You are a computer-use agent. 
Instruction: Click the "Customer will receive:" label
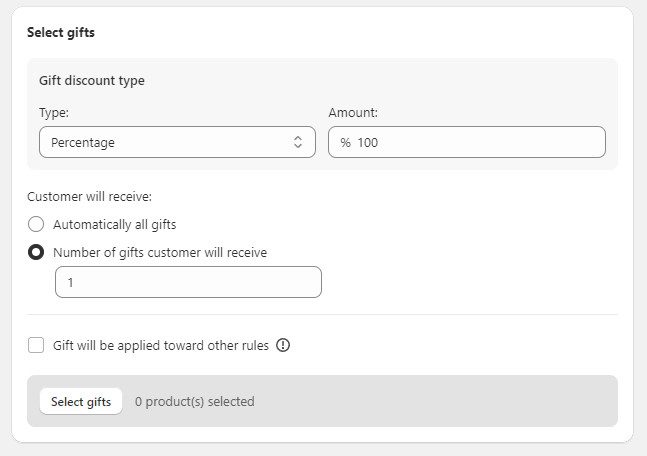[89, 196]
